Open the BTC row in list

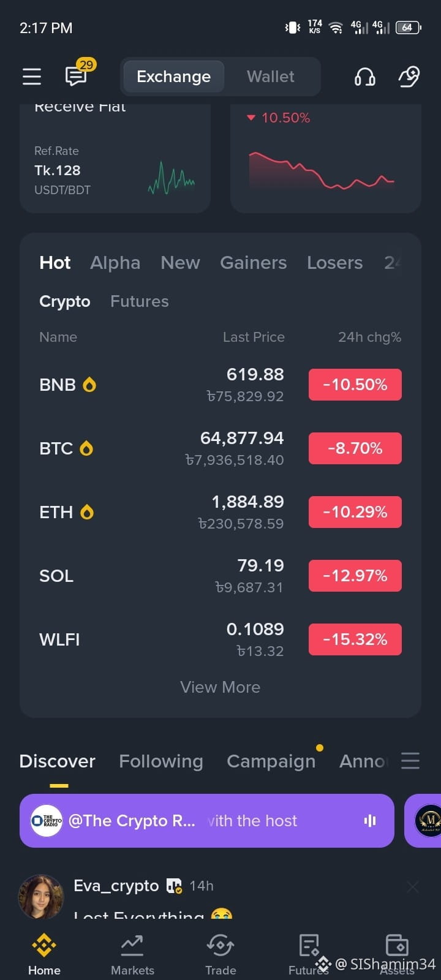coord(221,448)
